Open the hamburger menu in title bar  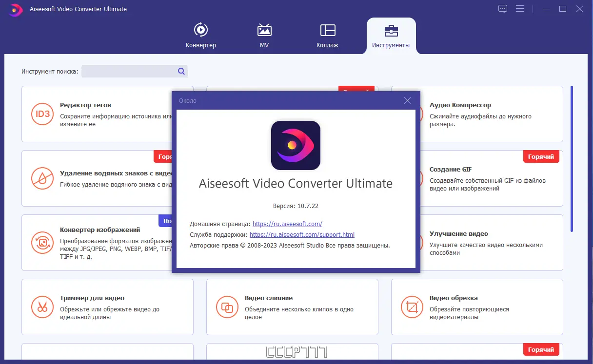pyautogui.click(x=519, y=9)
